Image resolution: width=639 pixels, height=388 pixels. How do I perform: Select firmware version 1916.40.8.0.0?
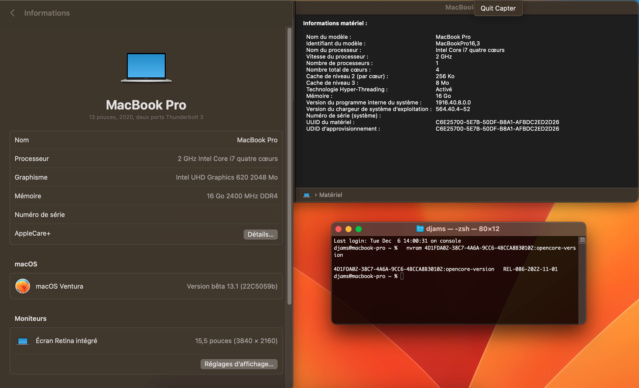[x=453, y=102]
